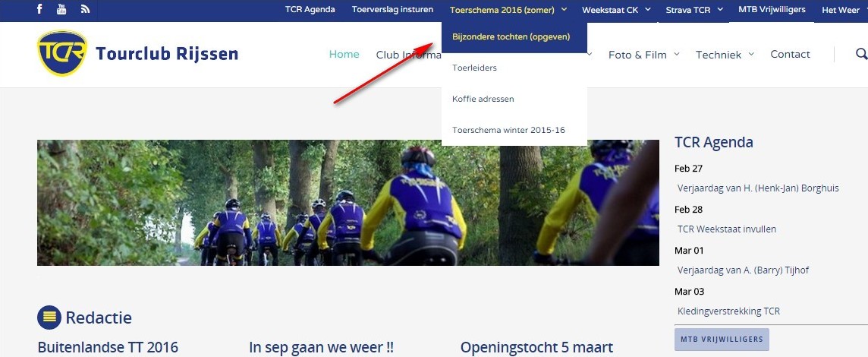Expand the Strava TCR dropdown arrow
868x357 pixels.
click(x=720, y=9)
